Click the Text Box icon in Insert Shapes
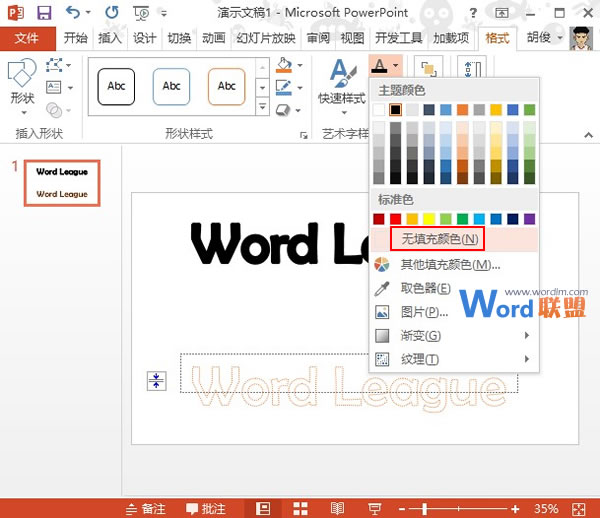Screen dimensions: 600x518 54,88
